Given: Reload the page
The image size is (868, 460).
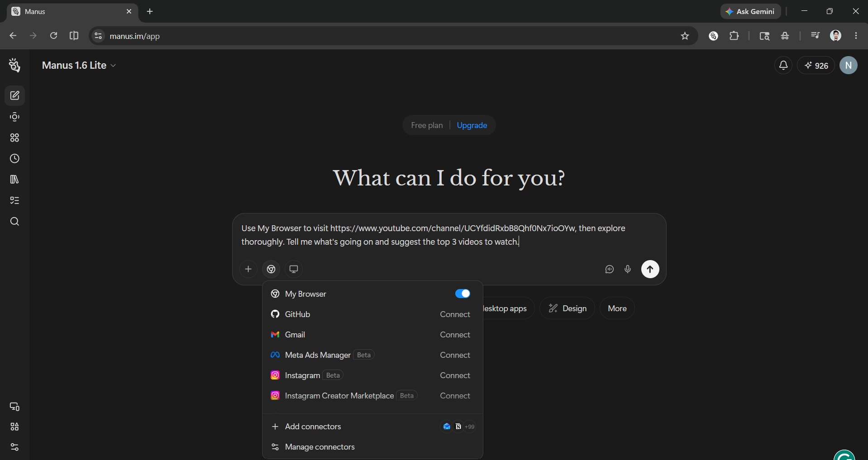Looking at the screenshot, I should pyautogui.click(x=53, y=36).
